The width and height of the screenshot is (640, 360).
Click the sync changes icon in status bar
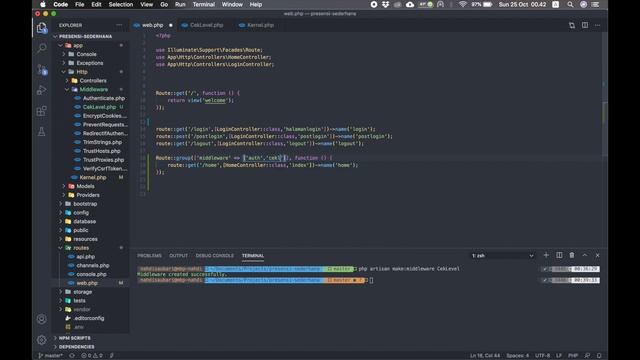click(x=72, y=356)
